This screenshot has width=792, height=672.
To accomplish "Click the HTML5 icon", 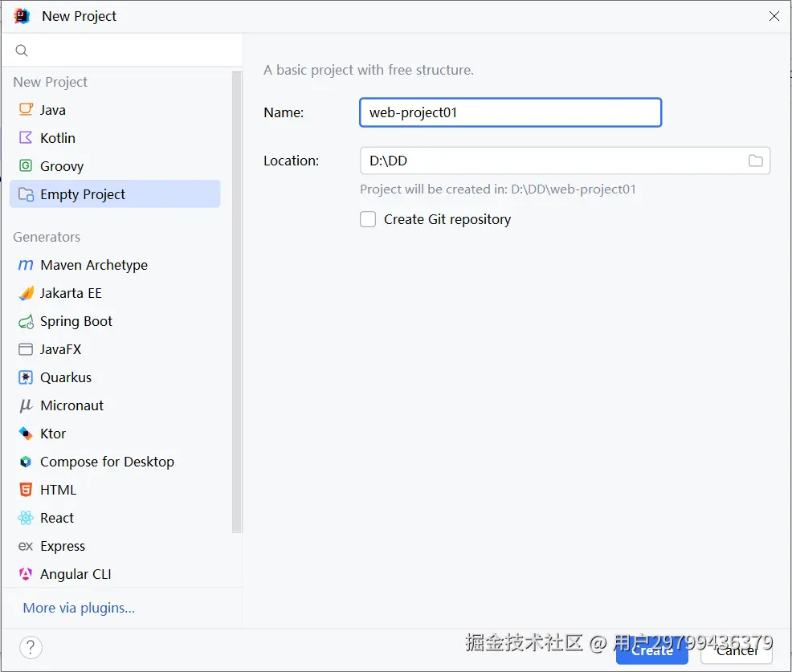I will pos(26,490).
